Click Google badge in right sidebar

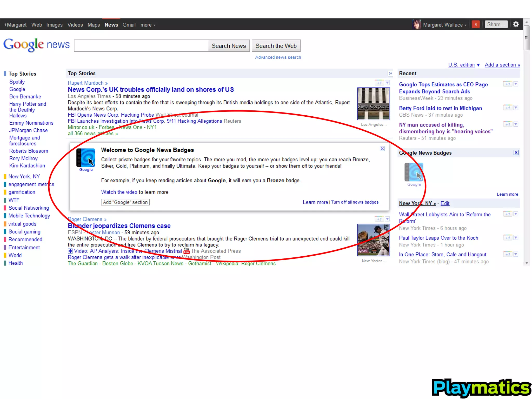414,172
